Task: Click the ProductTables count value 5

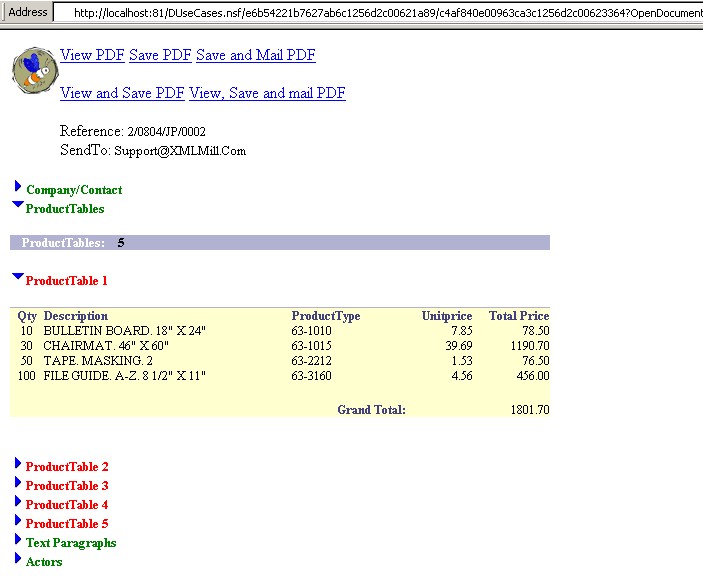Action: click(x=121, y=243)
